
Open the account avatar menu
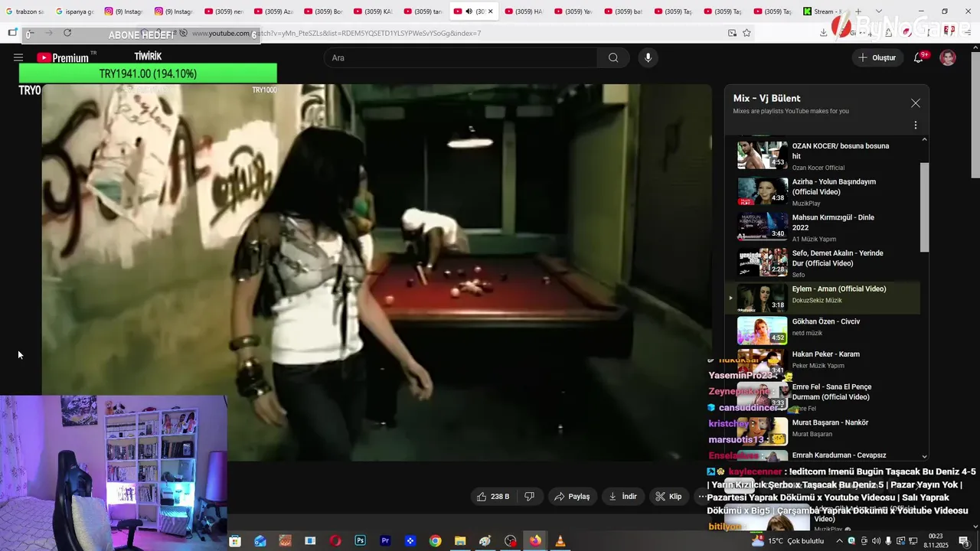coord(948,57)
